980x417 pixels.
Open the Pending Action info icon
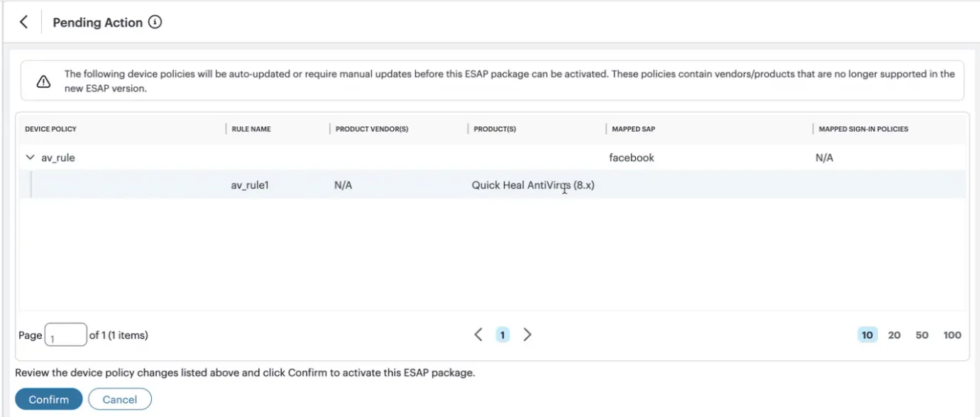155,22
